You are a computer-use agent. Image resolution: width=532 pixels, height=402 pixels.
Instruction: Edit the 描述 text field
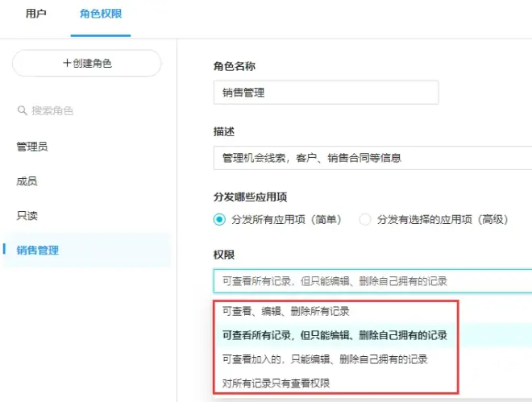click(x=372, y=158)
